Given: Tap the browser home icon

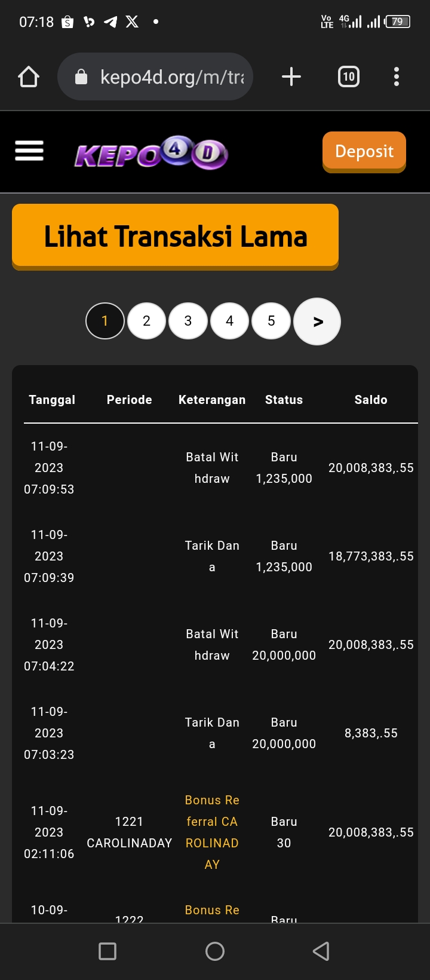Looking at the screenshot, I should click(29, 77).
